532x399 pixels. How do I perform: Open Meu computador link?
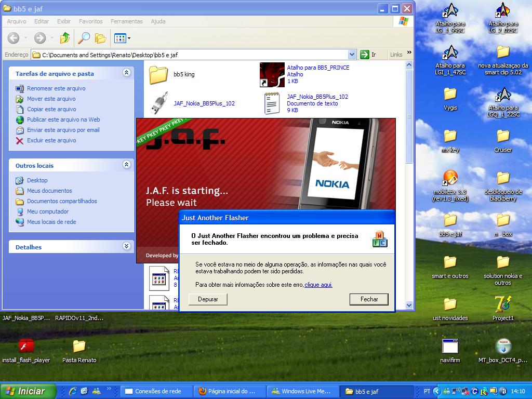tap(48, 212)
